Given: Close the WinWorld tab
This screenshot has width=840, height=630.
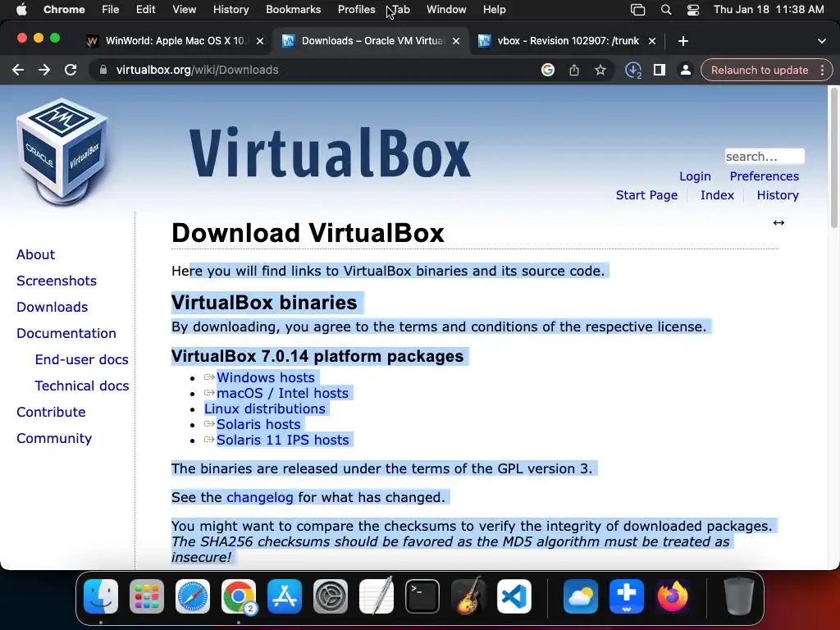Looking at the screenshot, I should click(x=260, y=41).
